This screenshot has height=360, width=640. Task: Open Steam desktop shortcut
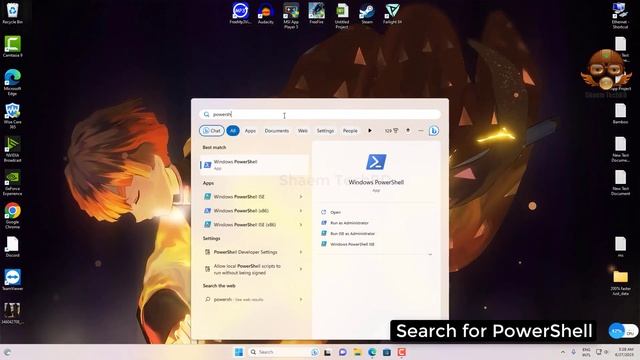click(x=367, y=13)
